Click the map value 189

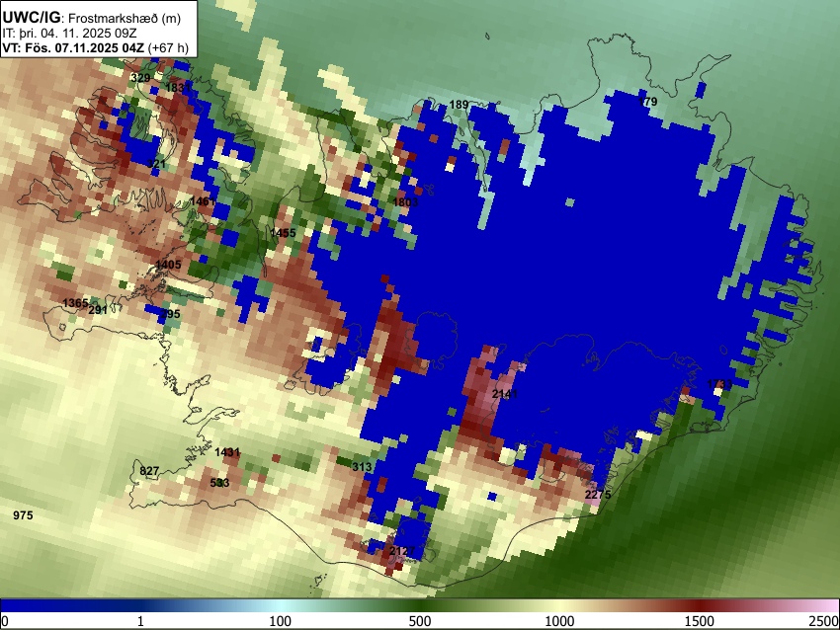pyautogui.click(x=459, y=105)
